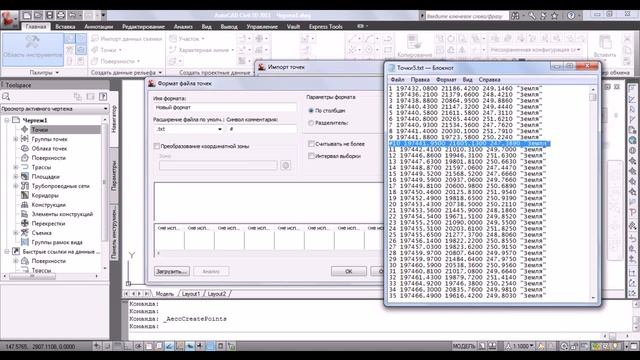Open the file extension .txt dropdown
Image resolution: width=640 pixels, height=360 pixels.
(x=220, y=129)
